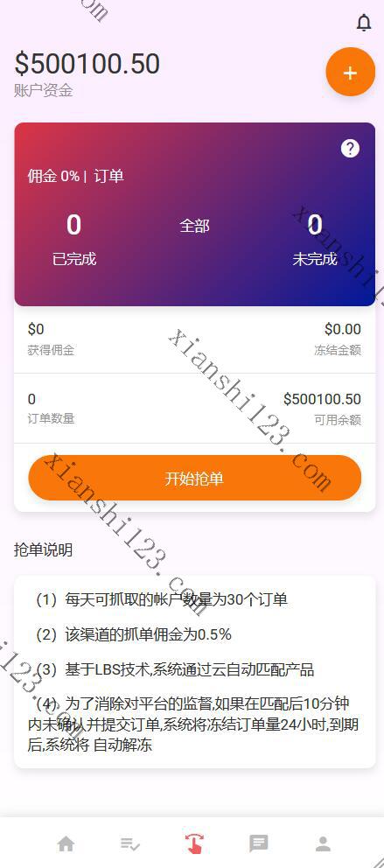Image resolution: width=384 pixels, height=868 pixels.
Task: Tap the orange plus recharge button
Action: [350, 73]
